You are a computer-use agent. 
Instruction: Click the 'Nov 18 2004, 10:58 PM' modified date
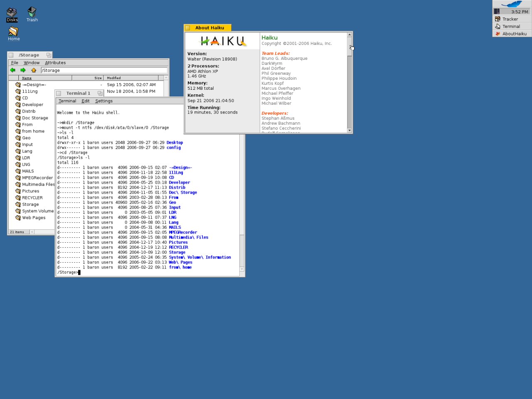(131, 91)
